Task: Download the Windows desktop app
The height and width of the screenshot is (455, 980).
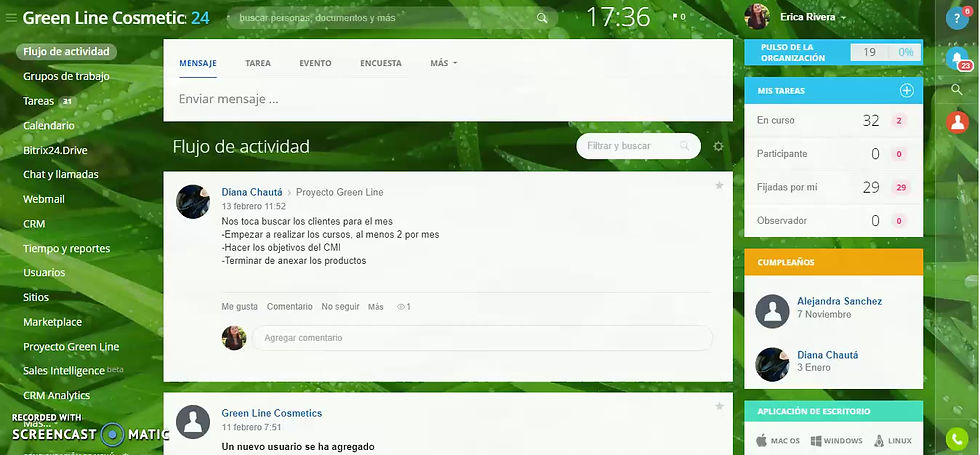Action: point(836,441)
